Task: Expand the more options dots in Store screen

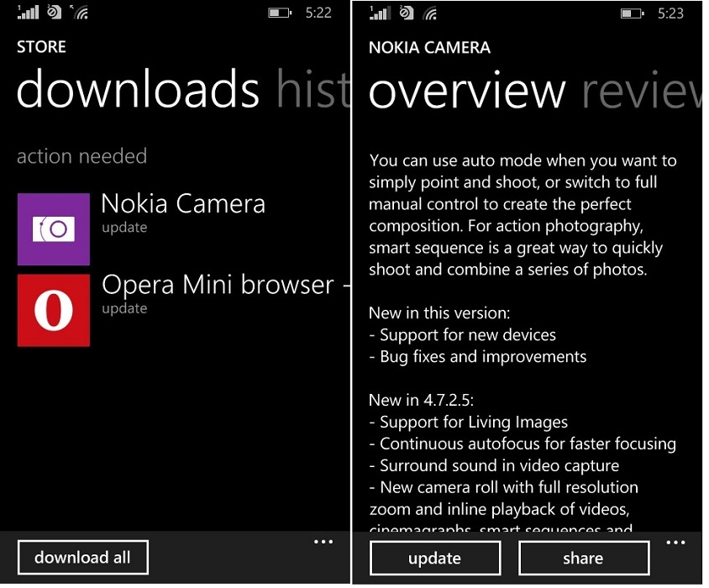Action: pos(323,542)
